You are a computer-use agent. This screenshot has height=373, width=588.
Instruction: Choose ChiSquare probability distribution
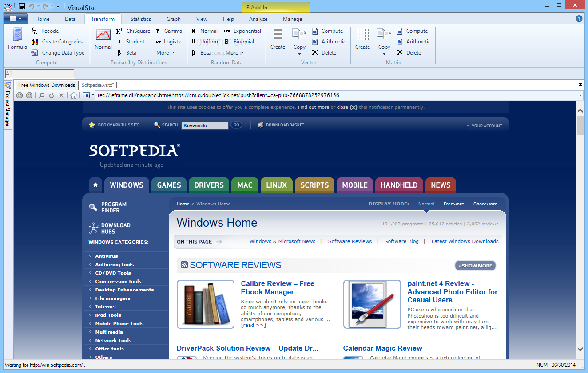(x=133, y=31)
